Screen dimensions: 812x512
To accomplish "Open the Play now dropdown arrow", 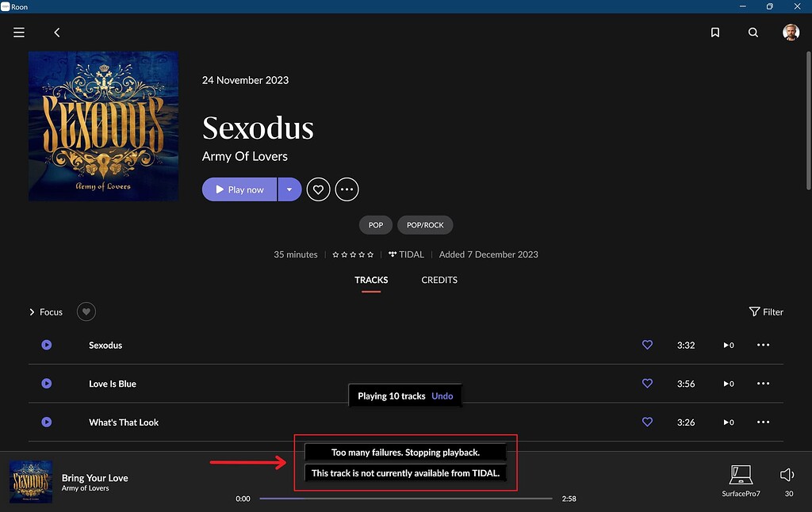I will click(289, 189).
